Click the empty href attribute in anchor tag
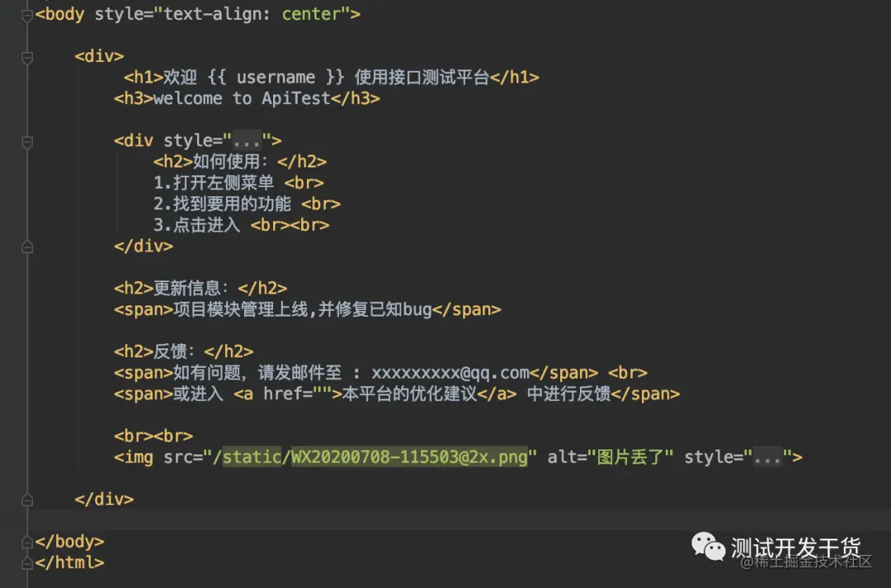Image resolution: width=891 pixels, height=588 pixels. [297, 393]
